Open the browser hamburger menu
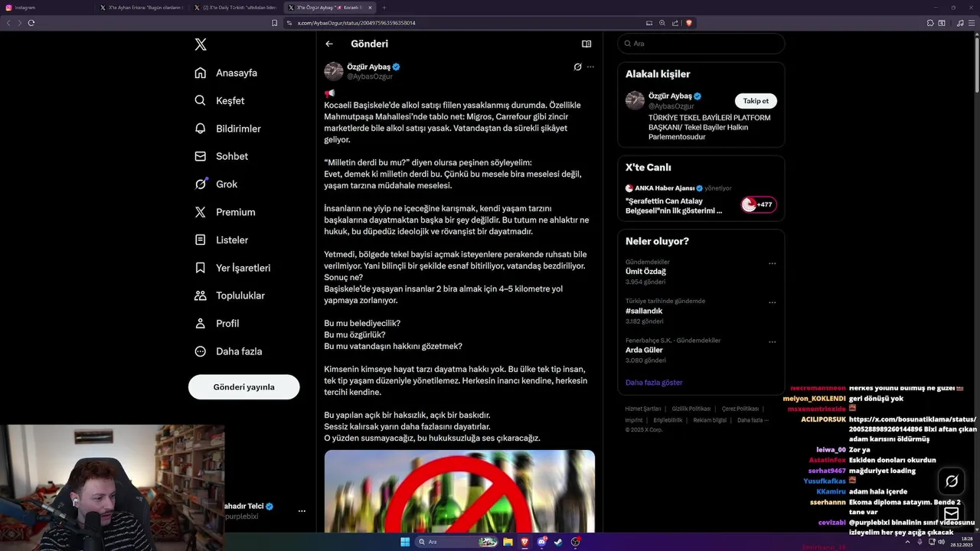The width and height of the screenshot is (980, 551). 972,23
